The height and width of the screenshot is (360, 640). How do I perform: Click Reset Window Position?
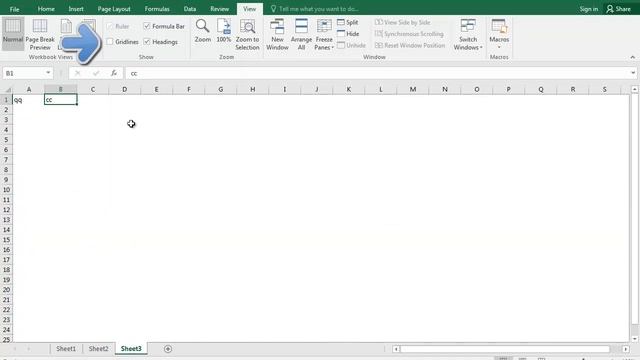click(410, 45)
